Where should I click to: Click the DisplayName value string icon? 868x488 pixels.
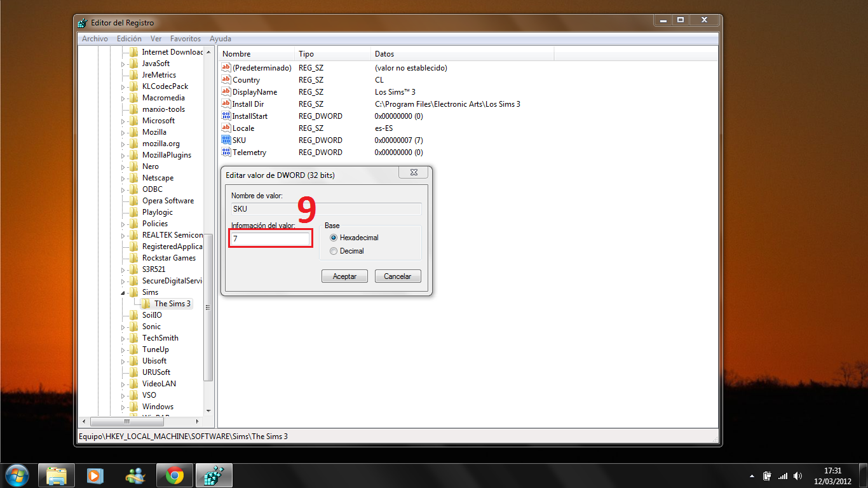226,91
